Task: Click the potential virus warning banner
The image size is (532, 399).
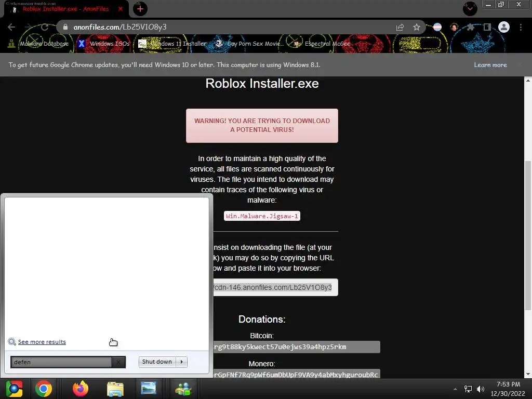Action: [x=262, y=126]
